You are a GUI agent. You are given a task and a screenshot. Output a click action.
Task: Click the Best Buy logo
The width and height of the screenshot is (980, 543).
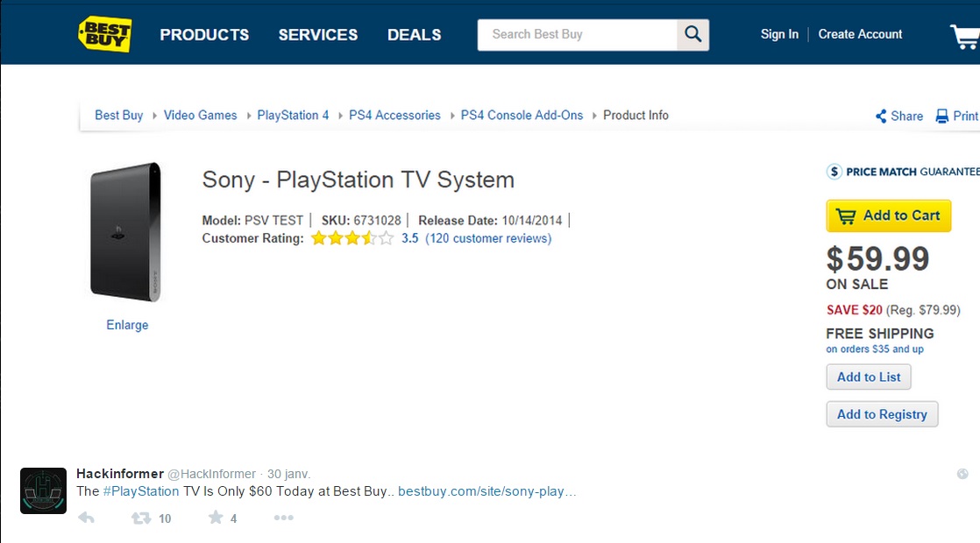[x=105, y=33]
